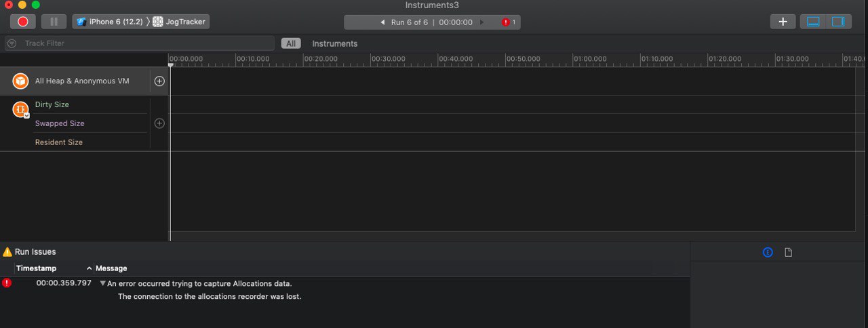
Task: Click the 01:00.000 mark on time ruler
Action: pos(591,59)
